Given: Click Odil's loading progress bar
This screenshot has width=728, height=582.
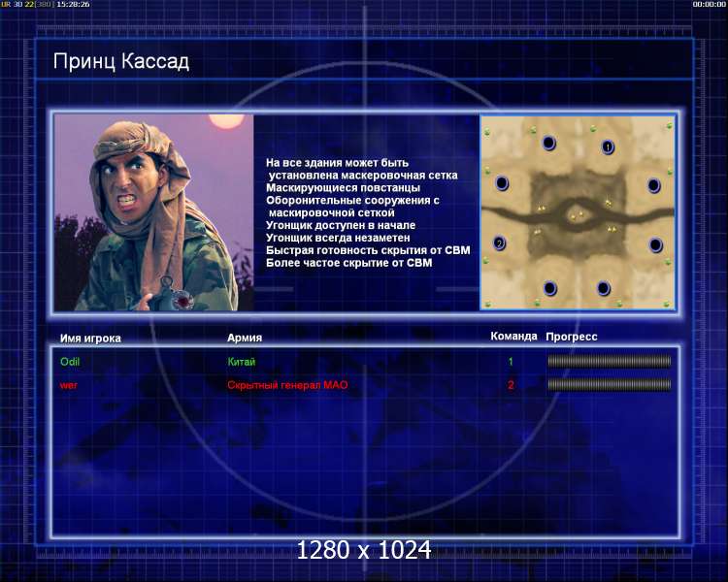Looking at the screenshot, I should [610, 361].
